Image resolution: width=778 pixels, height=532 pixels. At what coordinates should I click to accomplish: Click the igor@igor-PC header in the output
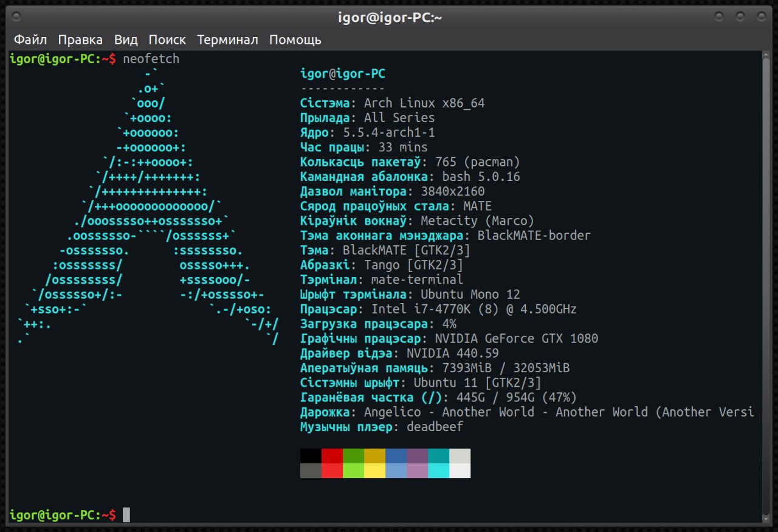[343, 73]
